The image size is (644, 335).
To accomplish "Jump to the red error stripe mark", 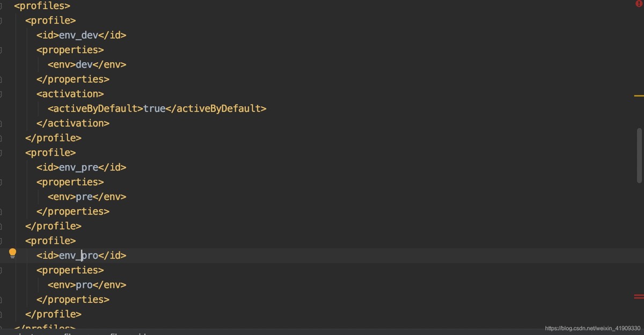I will point(639,296).
